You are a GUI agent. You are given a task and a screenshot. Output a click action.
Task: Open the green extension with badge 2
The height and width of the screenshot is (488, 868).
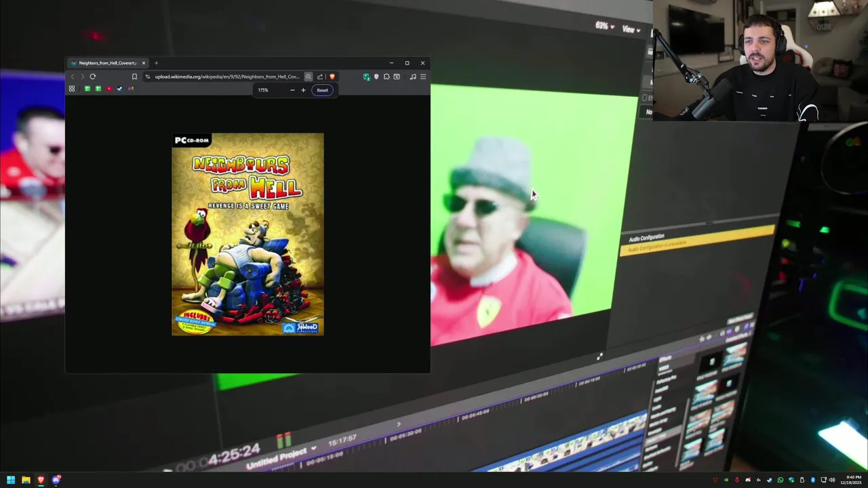pyautogui.click(x=366, y=77)
